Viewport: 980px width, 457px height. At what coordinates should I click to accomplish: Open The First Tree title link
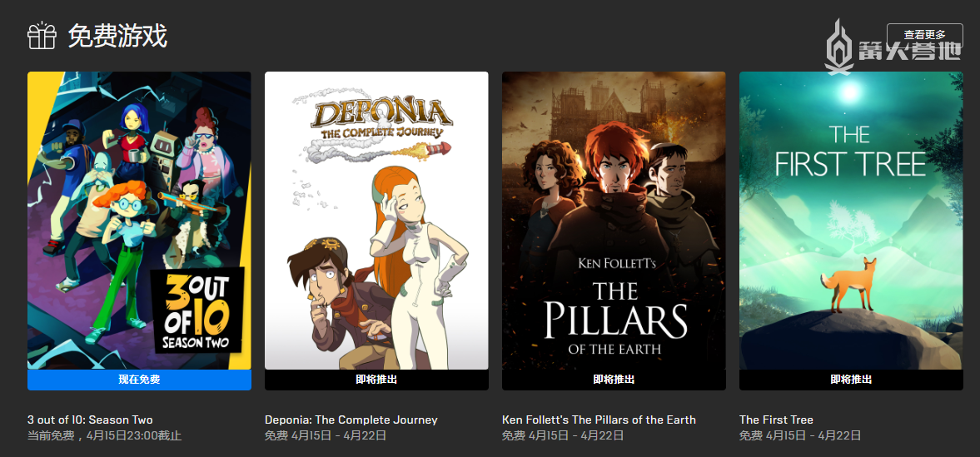click(776, 420)
